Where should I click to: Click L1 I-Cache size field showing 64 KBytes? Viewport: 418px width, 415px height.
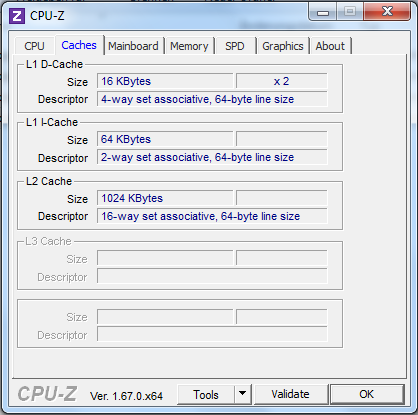165,139
